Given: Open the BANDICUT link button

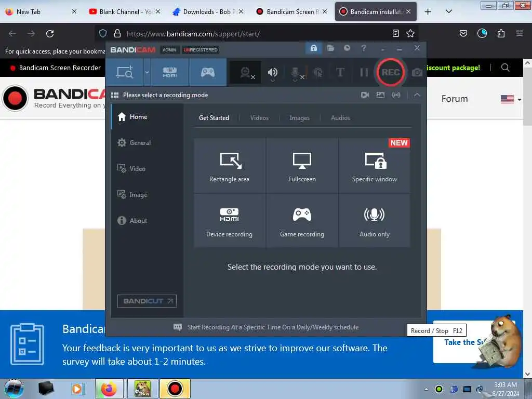Looking at the screenshot, I should click(147, 301).
